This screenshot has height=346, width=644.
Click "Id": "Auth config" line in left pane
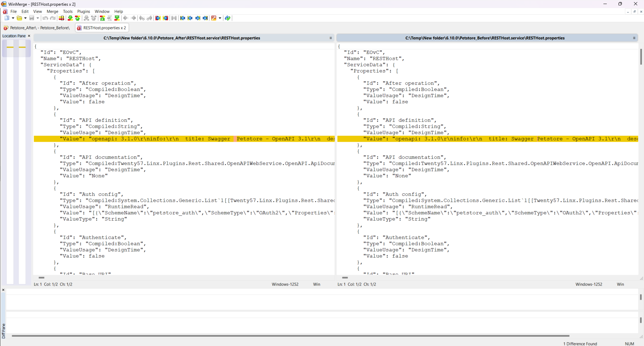tap(92, 194)
